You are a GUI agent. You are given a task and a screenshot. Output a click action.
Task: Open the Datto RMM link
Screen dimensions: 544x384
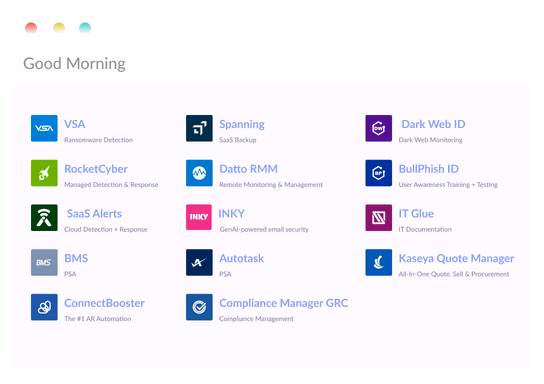tap(248, 169)
